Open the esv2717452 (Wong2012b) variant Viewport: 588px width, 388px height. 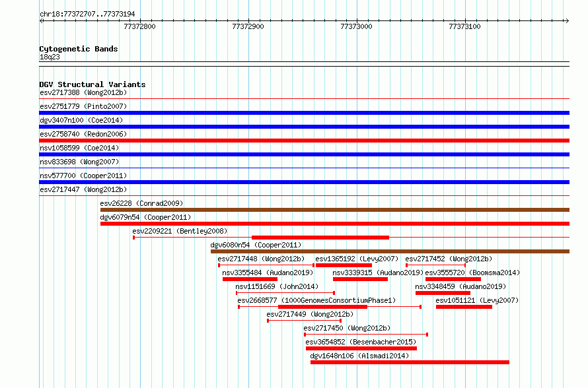tap(449, 259)
